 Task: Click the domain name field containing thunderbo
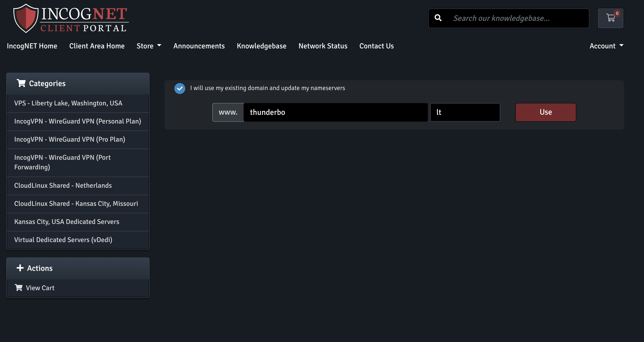point(336,112)
